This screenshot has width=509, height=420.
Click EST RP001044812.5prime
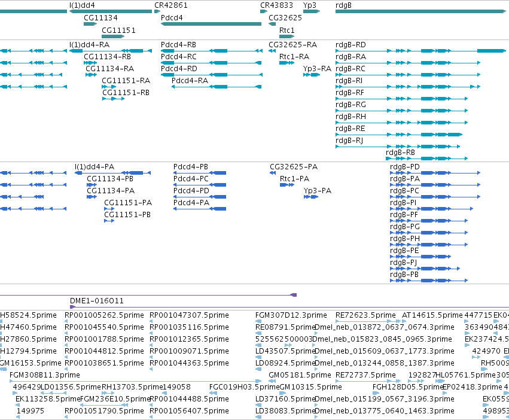pyautogui.click(x=104, y=351)
